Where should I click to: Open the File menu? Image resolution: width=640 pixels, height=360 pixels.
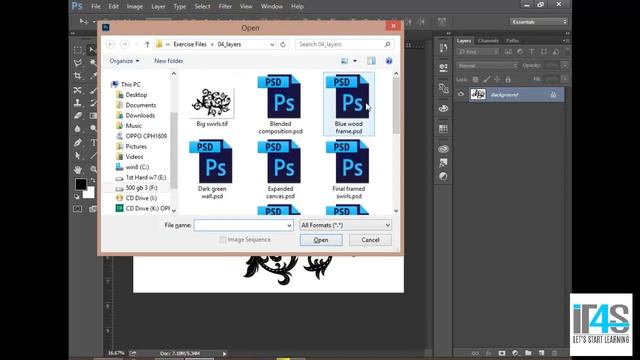96,7
